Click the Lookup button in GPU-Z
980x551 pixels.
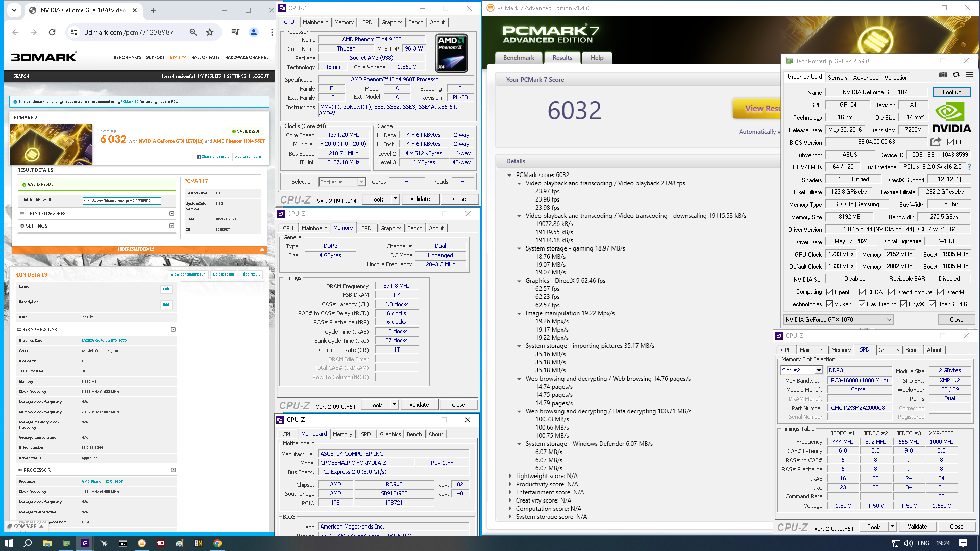pyautogui.click(x=952, y=92)
